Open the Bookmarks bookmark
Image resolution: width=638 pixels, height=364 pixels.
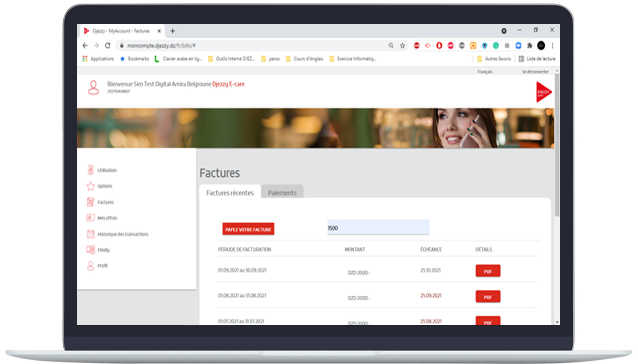[135, 59]
